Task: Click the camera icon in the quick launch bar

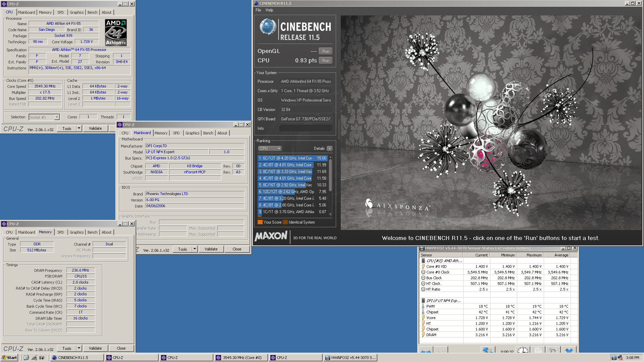Action: pos(42,358)
